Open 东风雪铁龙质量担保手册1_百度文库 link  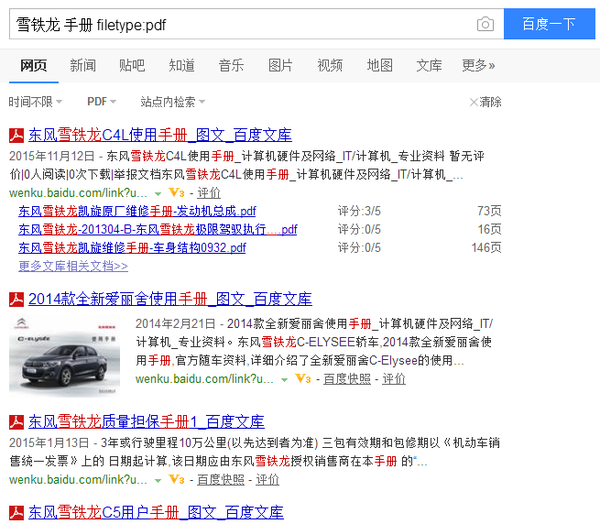[x=146, y=422]
